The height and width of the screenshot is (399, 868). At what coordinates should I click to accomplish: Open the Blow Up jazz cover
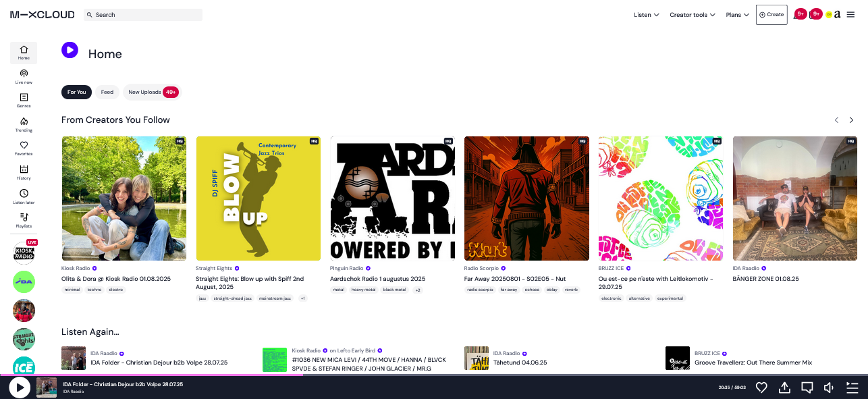(x=258, y=198)
